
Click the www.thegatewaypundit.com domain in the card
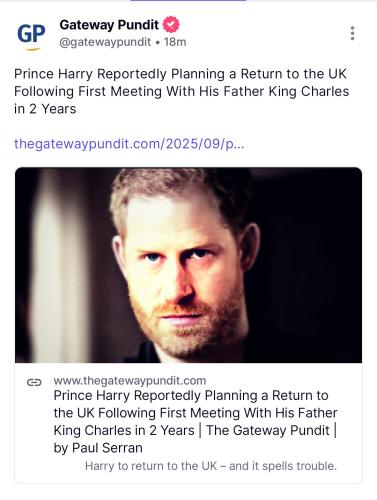[130, 381]
